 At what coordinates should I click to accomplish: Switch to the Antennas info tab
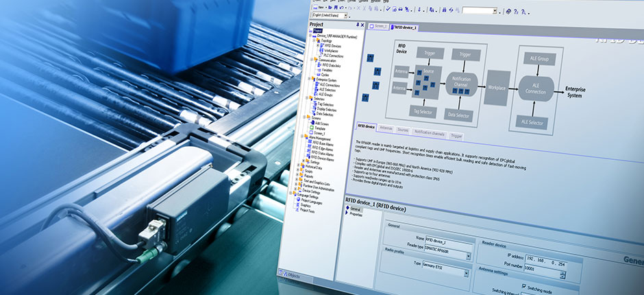coord(386,128)
